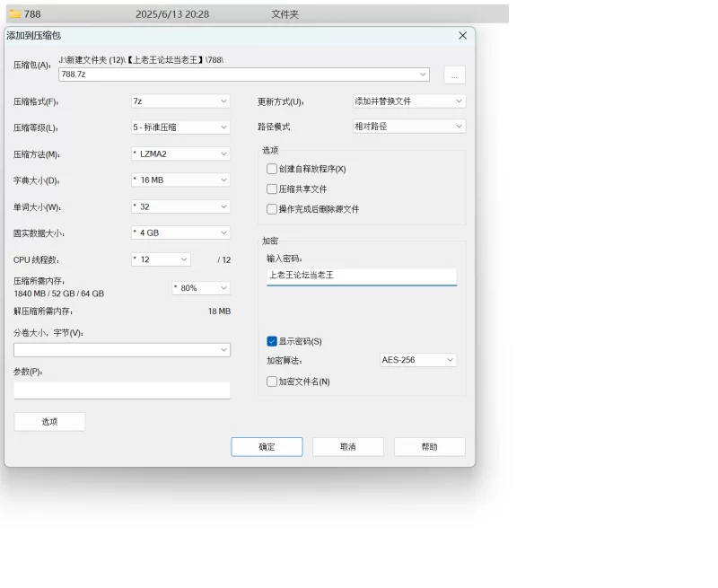Screen dimensions: 718x588
Task: Open the 压缩方法 LZMA2 dropdown
Action: pos(180,154)
